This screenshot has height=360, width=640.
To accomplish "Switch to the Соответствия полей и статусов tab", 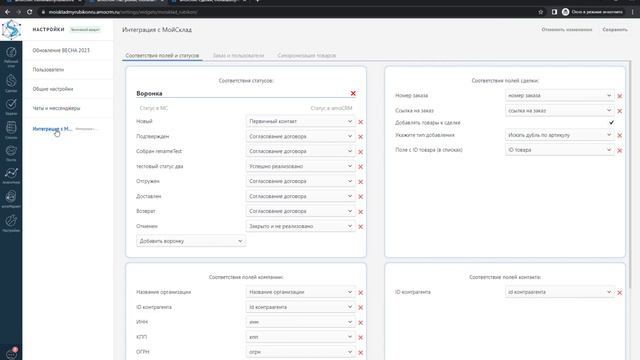I will (x=162, y=56).
